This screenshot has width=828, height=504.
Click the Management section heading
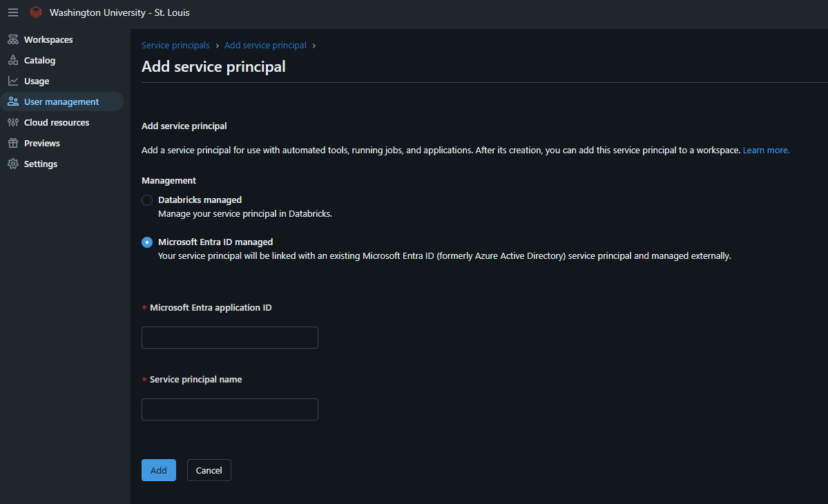(x=169, y=180)
